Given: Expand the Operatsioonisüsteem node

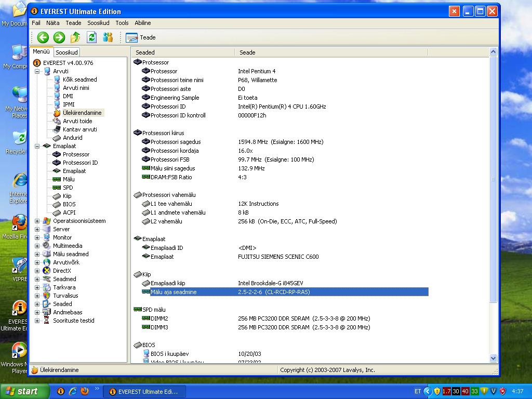Looking at the screenshot, I should point(37,221).
